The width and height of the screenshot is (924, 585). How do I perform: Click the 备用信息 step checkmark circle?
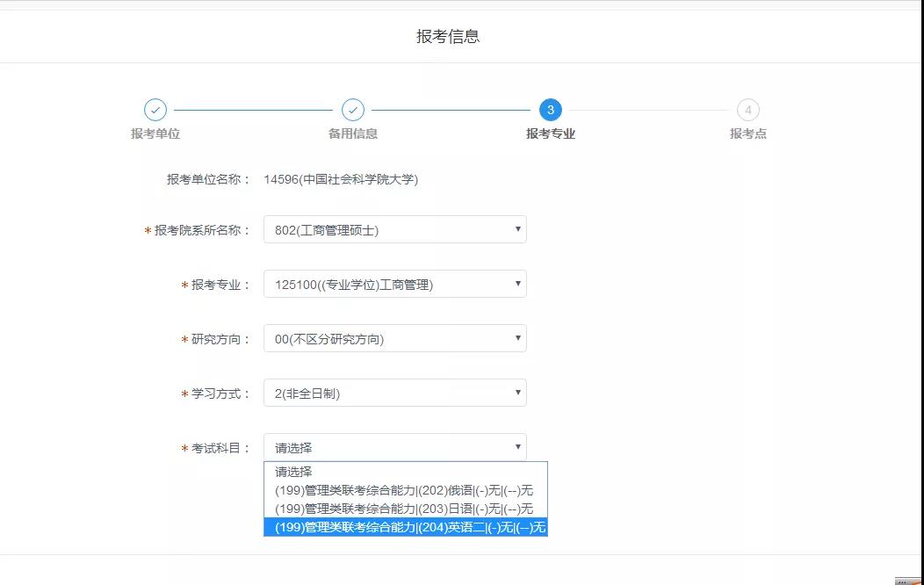tap(353, 110)
